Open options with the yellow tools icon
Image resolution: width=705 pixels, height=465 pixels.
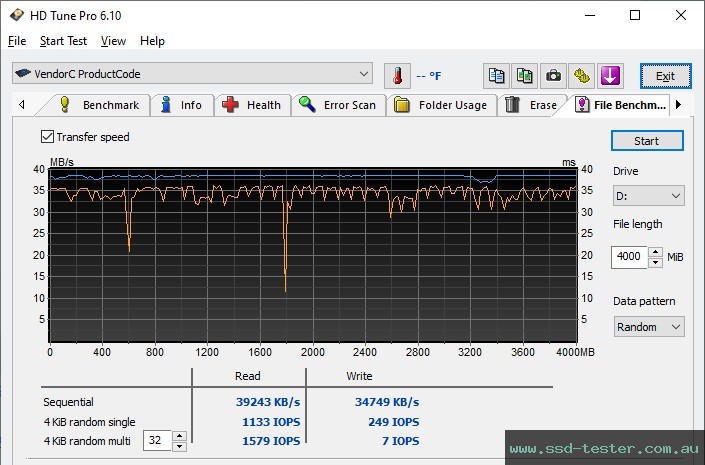pyautogui.click(x=581, y=76)
